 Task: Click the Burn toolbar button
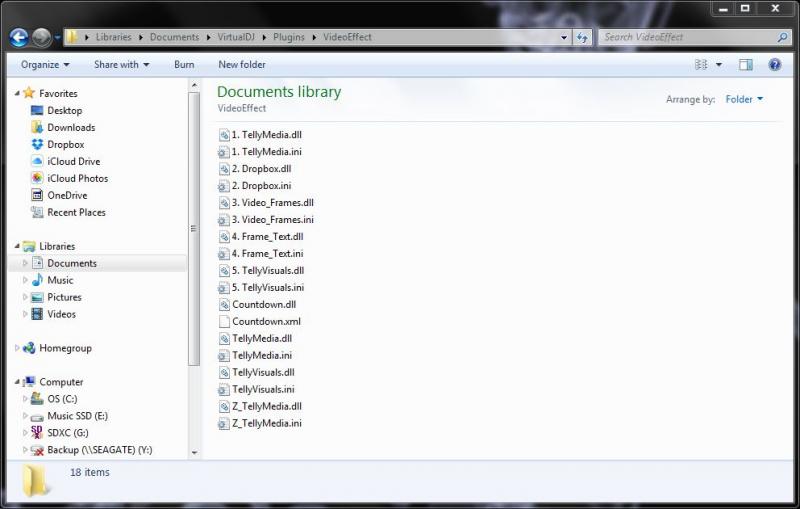click(184, 65)
